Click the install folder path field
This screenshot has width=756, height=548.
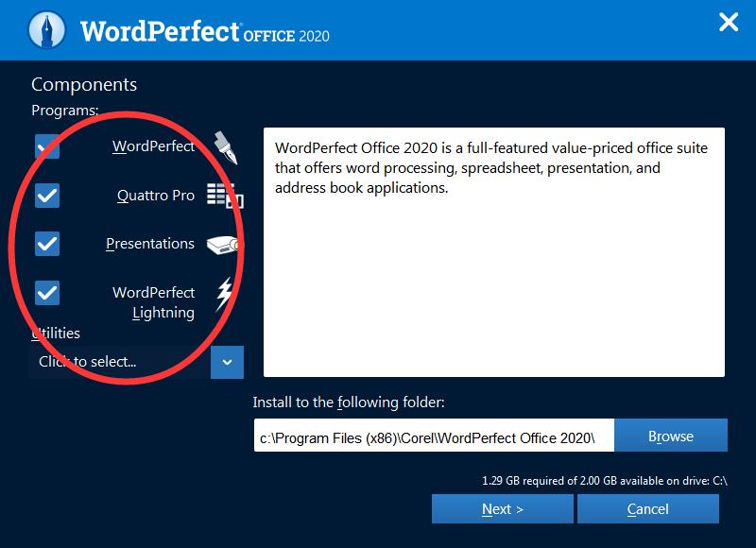coord(434,436)
